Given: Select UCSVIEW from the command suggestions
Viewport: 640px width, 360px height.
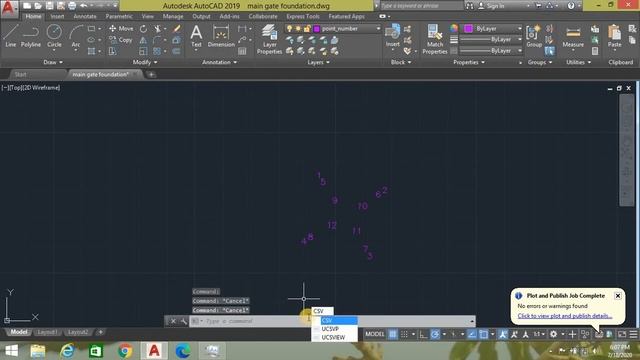Looking at the screenshot, I should 334,338.
